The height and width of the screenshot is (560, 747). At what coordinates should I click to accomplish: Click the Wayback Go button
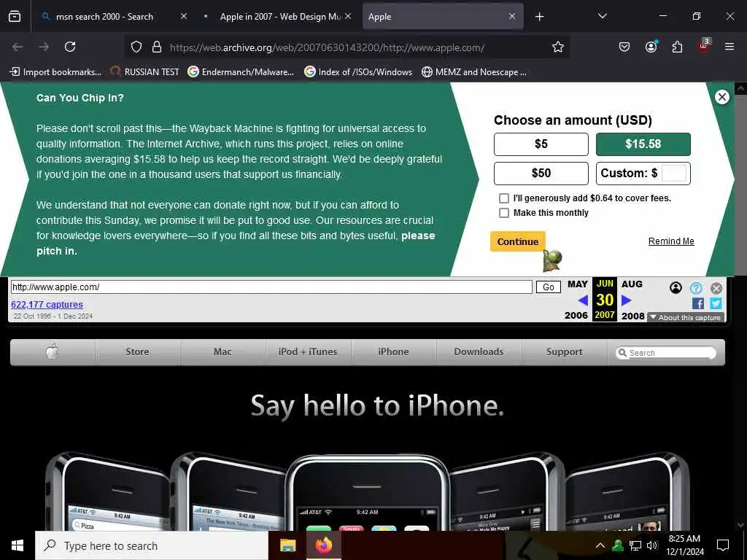point(549,287)
